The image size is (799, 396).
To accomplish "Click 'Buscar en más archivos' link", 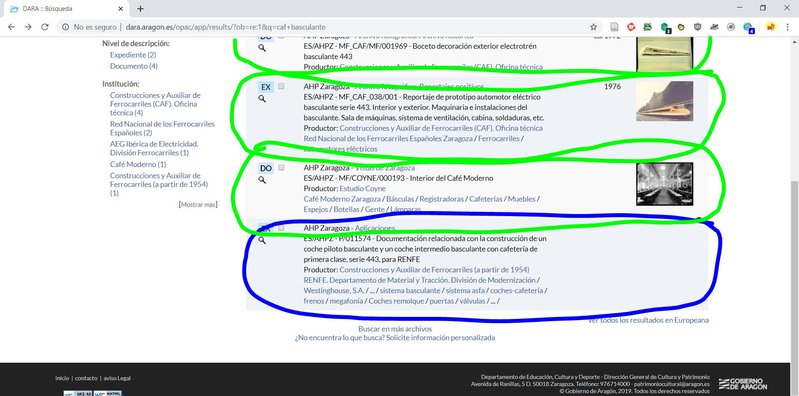I will (x=395, y=329).
